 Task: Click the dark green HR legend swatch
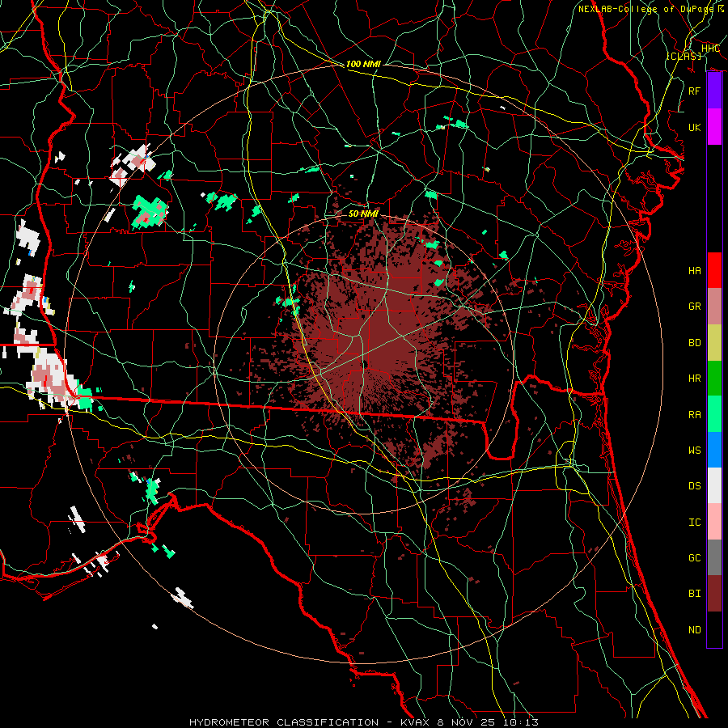pyautogui.click(x=714, y=379)
